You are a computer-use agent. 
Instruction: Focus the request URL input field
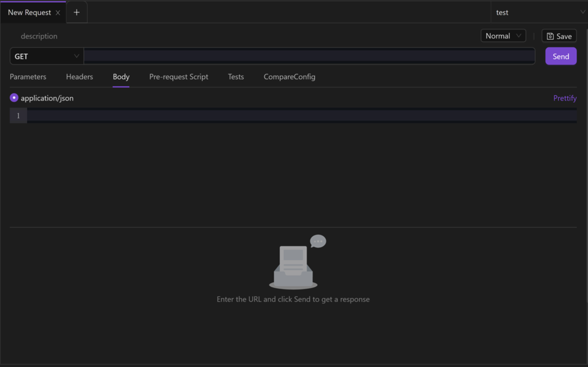tap(309, 56)
